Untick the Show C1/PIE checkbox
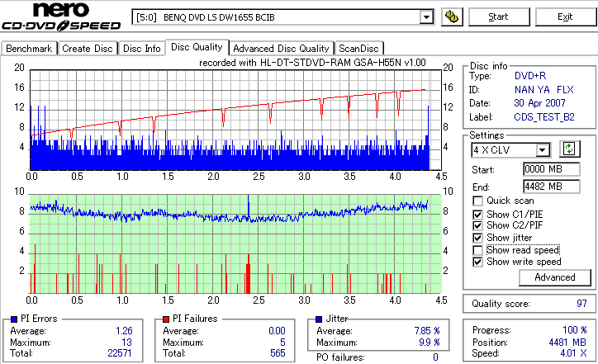598x364 pixels. coord(477,215)
